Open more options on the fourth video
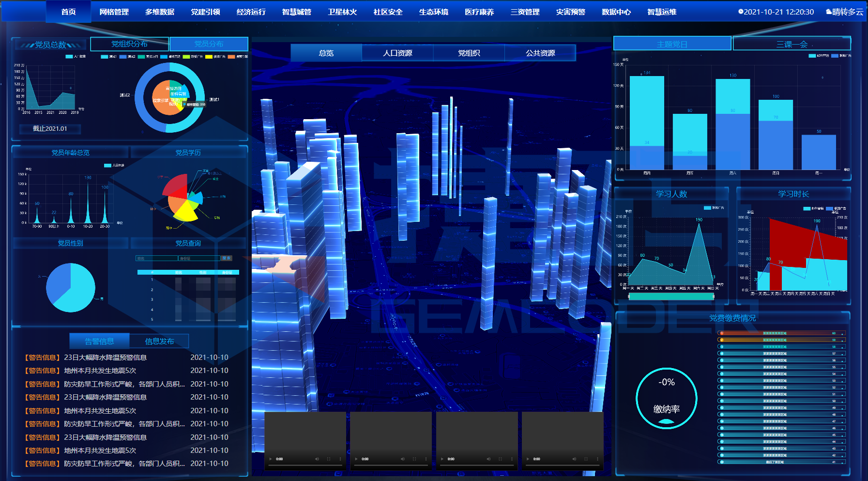The height and width of the screenshot is (481, 868). coord(597,459)
